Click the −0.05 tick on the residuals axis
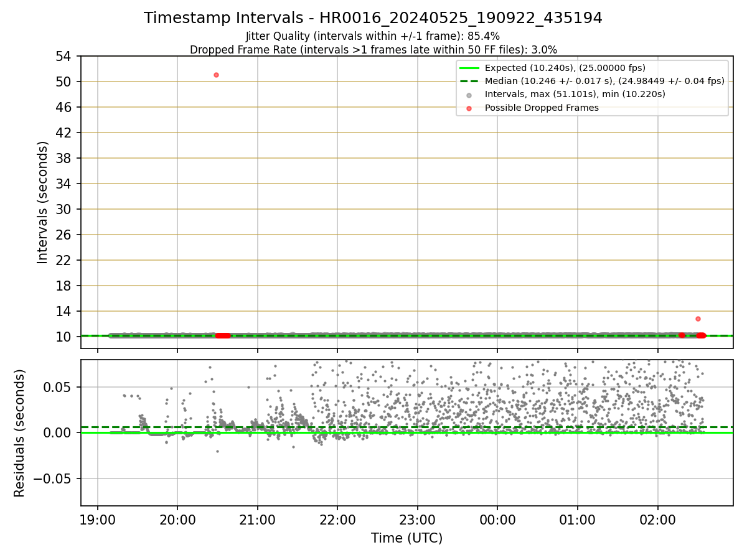The width and height of the screenshot is (747, 560). 54,478
